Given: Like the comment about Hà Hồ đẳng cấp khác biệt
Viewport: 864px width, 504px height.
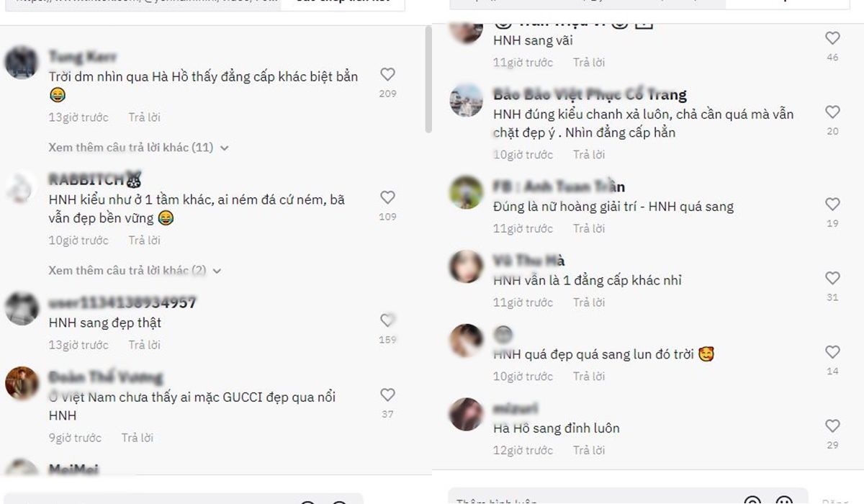Looking at the screenshot, I should click(x=387, y=74).
